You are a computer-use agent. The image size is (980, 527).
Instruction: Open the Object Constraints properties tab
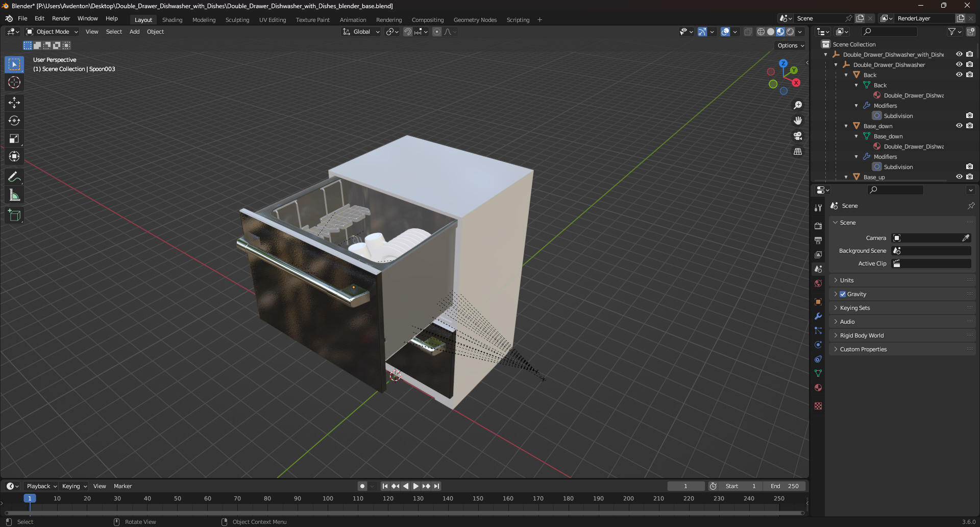pos(818,359)
